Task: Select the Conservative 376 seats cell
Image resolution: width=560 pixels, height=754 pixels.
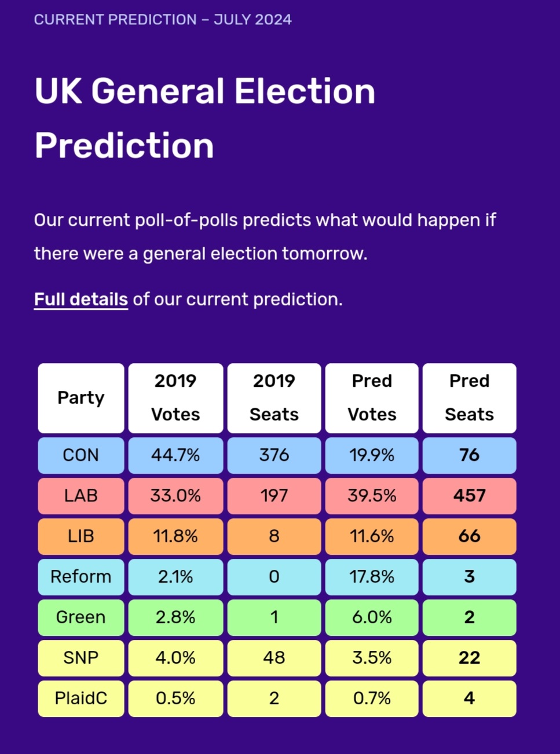Action: pyautogui.click(x=274, y=455)
